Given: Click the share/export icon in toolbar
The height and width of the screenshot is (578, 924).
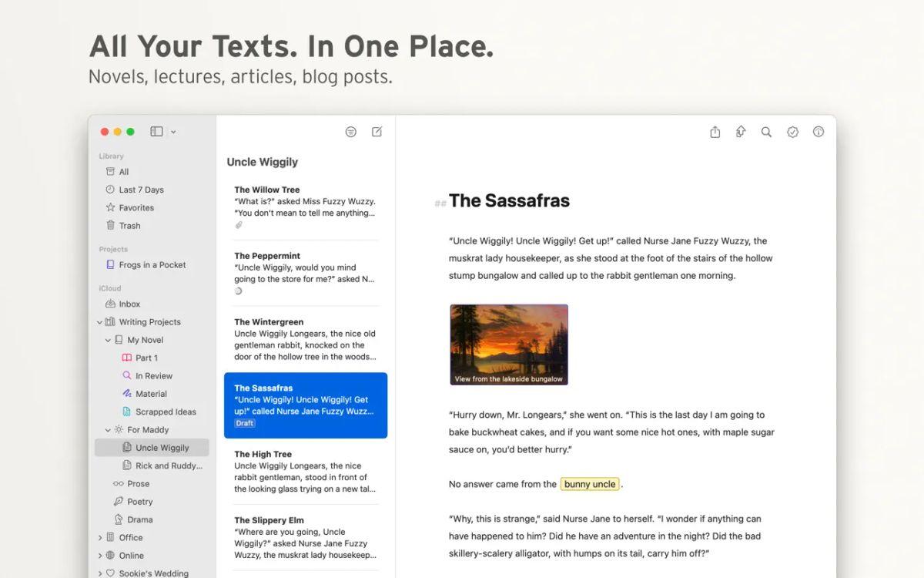Looking at the screenshot, I should pyautogui.click(x=715, y=132).
